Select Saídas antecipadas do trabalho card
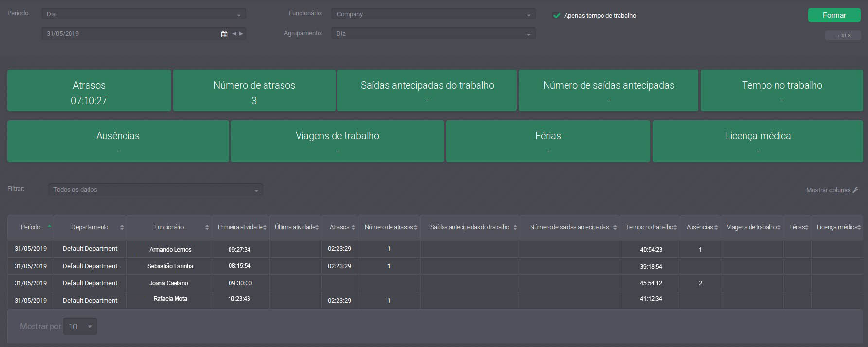This screenshot has width=868, height=347. tap(427, 91)
